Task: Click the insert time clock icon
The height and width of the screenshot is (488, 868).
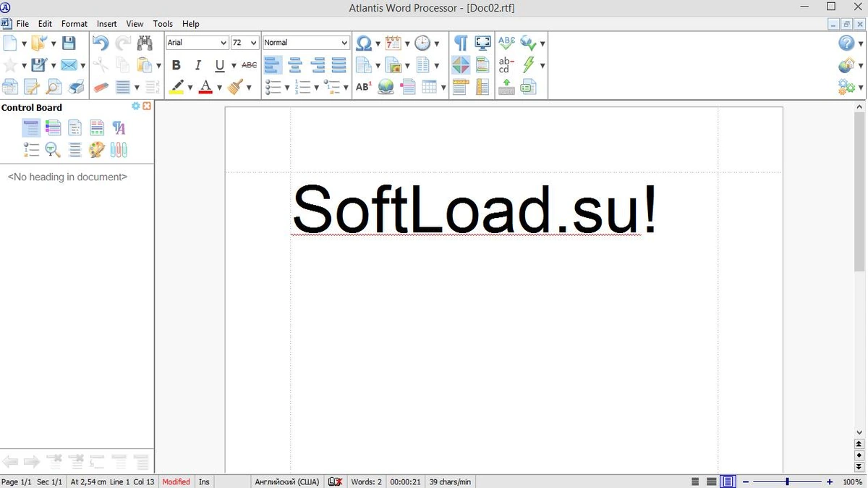Action: click(x=422, y=43)
